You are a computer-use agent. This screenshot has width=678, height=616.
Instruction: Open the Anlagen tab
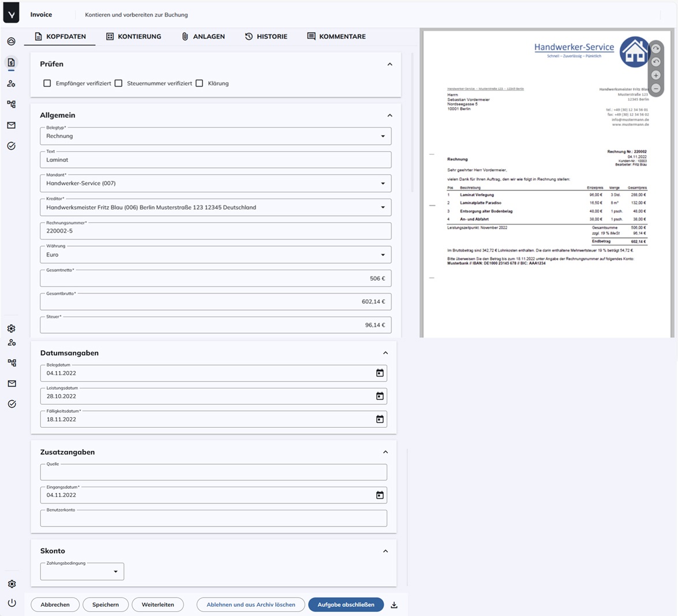(x=203, y=36)
